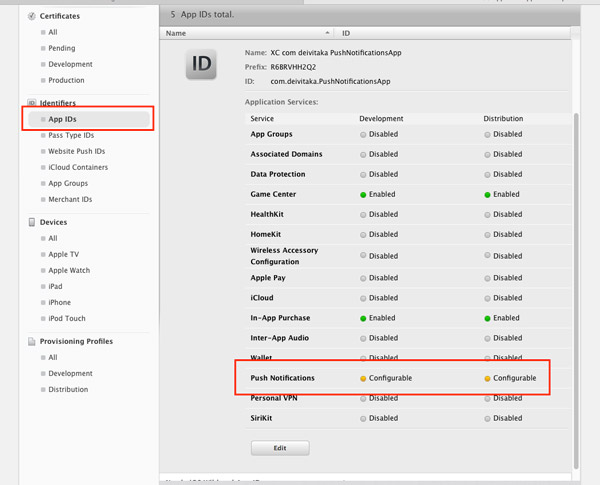Viewport: 600px width, 485px height.
Task: Select Pending under Certificates
Action: [61, 48]
